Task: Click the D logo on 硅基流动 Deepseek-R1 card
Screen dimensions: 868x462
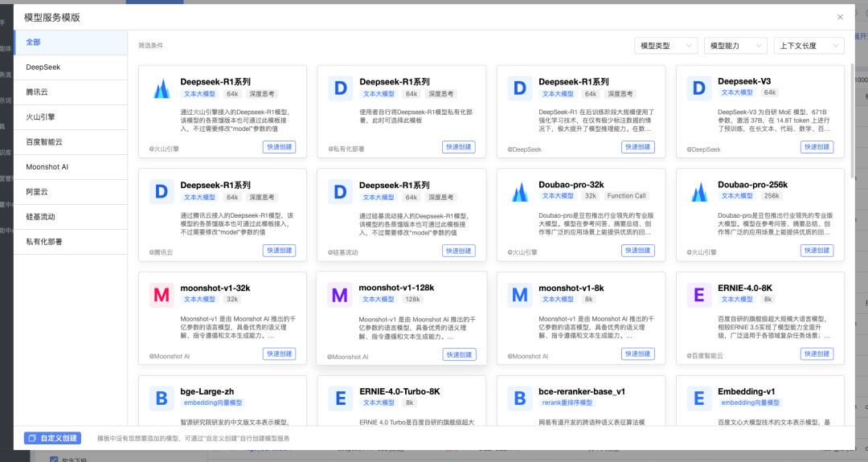Action: 341,192
